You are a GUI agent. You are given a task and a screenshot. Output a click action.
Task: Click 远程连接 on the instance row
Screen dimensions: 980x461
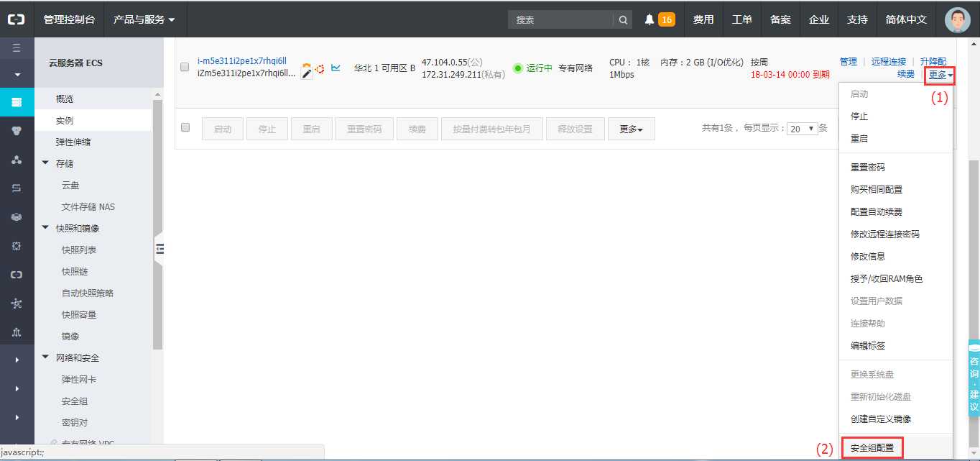[x=889, y=62]
